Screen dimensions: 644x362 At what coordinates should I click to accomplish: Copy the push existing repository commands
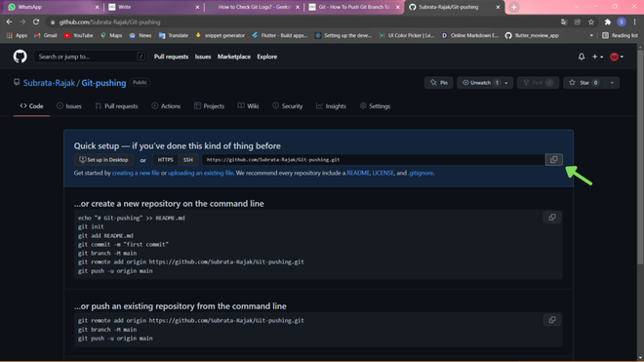[552, 320]
